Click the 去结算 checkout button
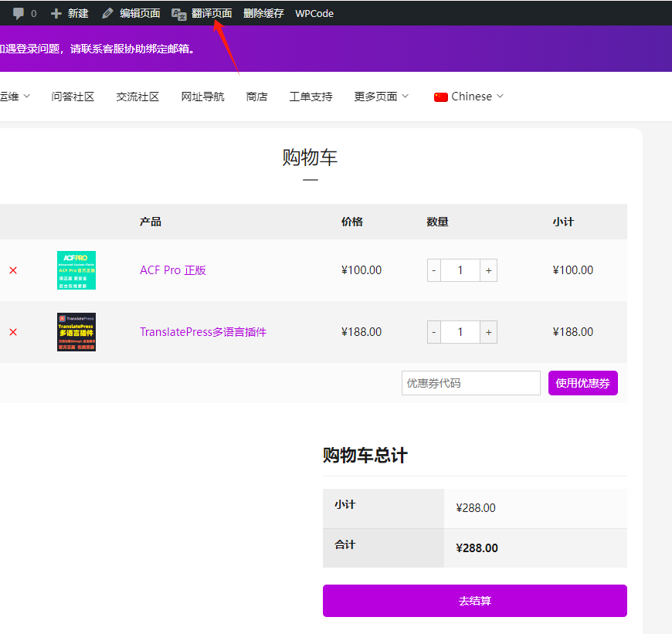 point(474,601)
